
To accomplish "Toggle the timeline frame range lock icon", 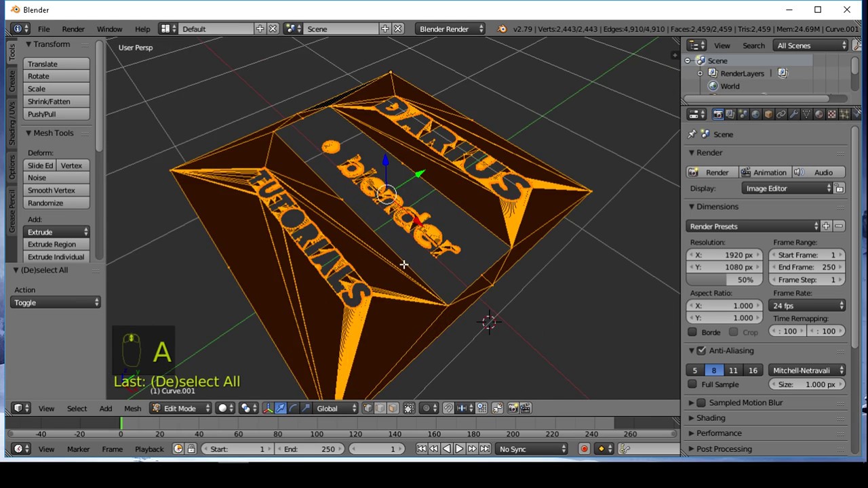I will [191, 449].
